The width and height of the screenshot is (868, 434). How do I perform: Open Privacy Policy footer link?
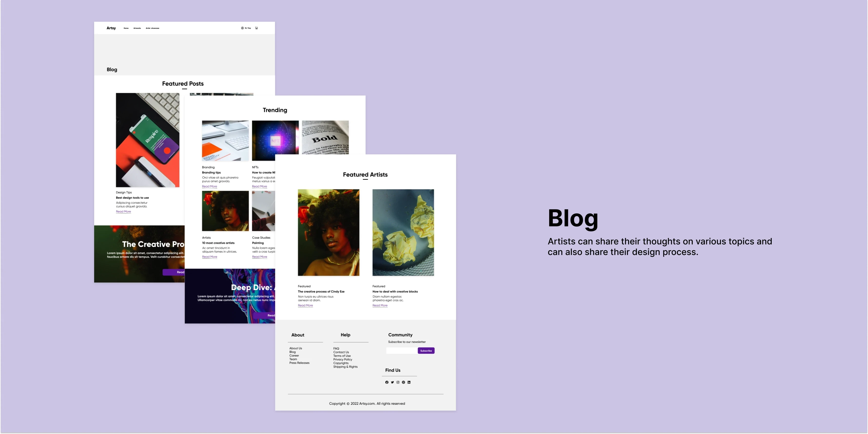point(343,359)
